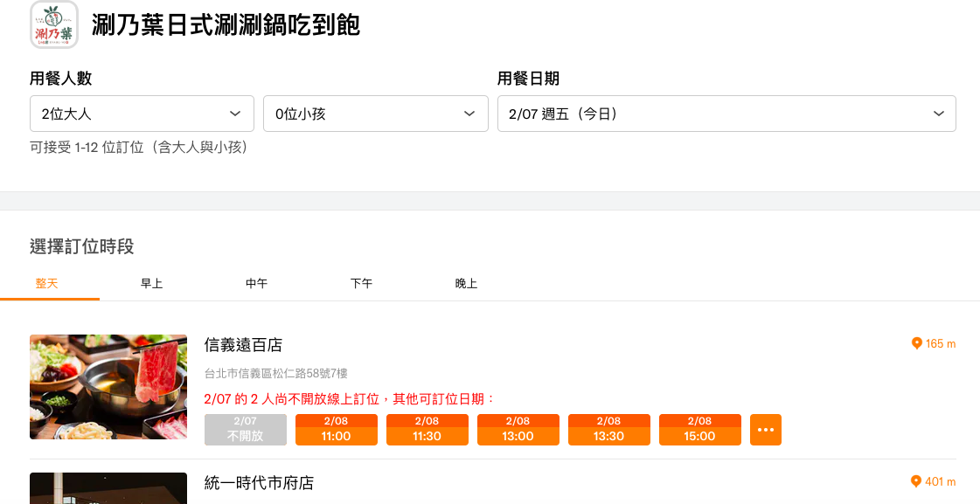980x504 pixels.
Task: Open the 0位小孩 children count dropdown
Action: (x=376, y=114)
